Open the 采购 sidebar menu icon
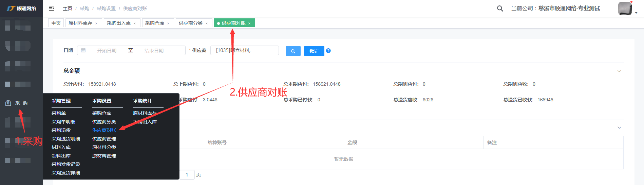 point(8,103)
